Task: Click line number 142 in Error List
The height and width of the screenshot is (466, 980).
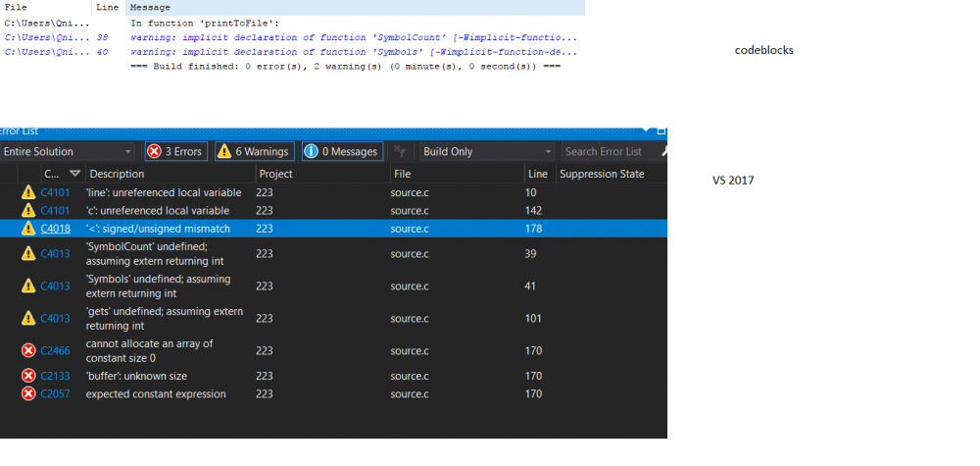Action: (534, 211)
